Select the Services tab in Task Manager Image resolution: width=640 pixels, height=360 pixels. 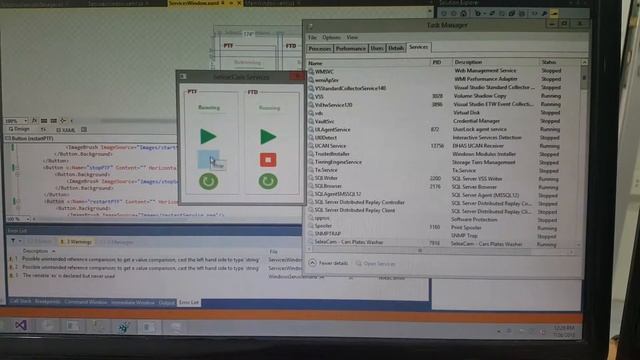point(418,47)
